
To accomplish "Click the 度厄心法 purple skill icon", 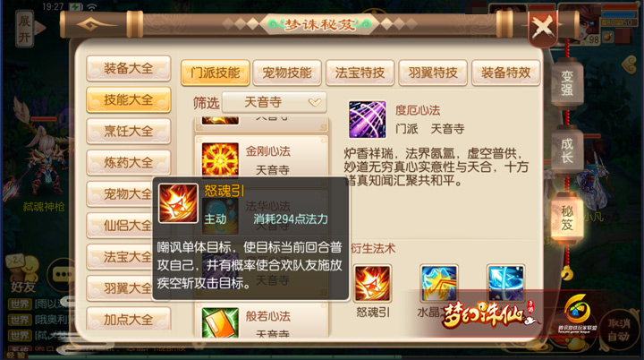I will coord(368,119).
